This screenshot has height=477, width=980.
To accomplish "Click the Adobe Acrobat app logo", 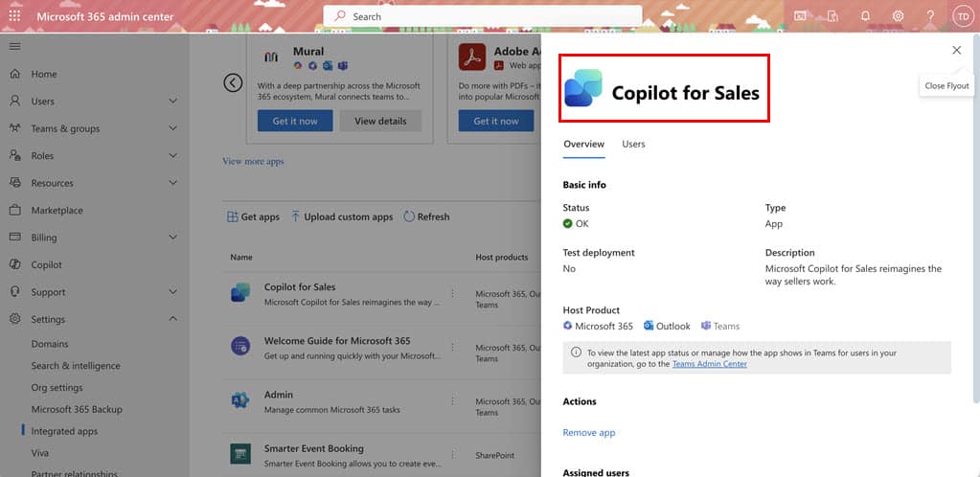I will point(472,57).
